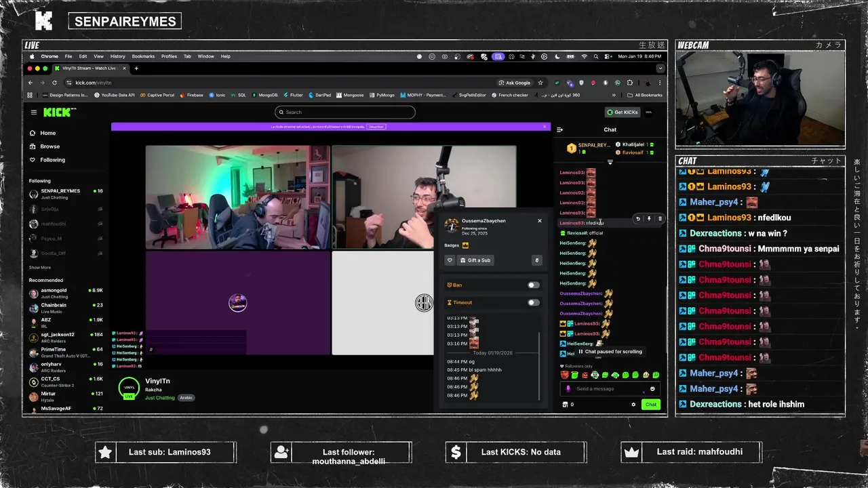Open PrimeTime recommended channel
868x488 pixels.
[65, 352]
